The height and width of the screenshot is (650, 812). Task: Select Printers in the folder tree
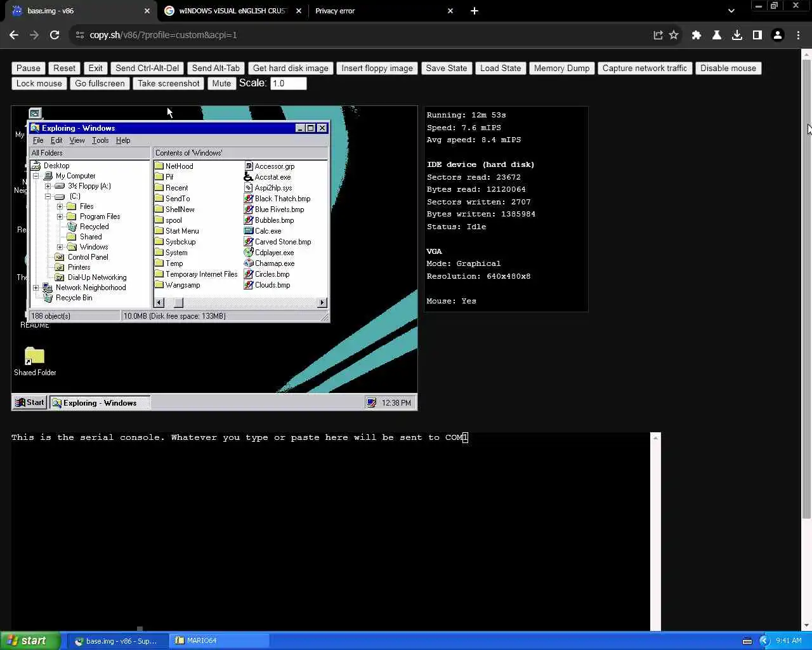[x=79, y=267]
